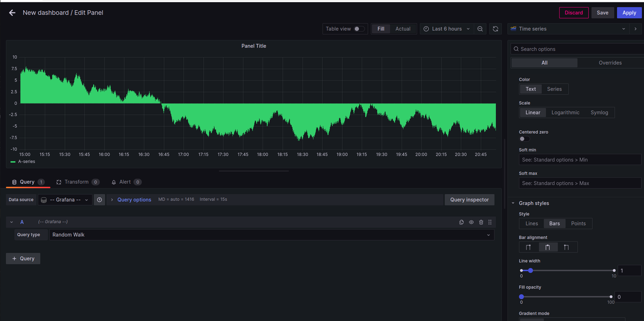
Task: Click the Interval = 15s text
Action: point(213,200)
